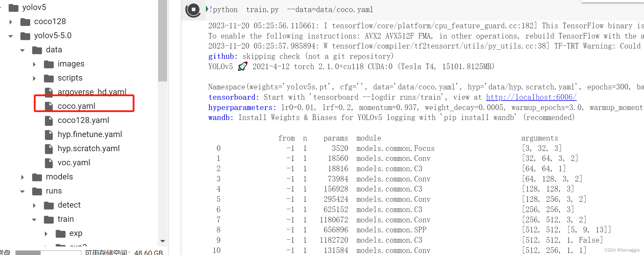Click the exp folder icon

(61, 234)
